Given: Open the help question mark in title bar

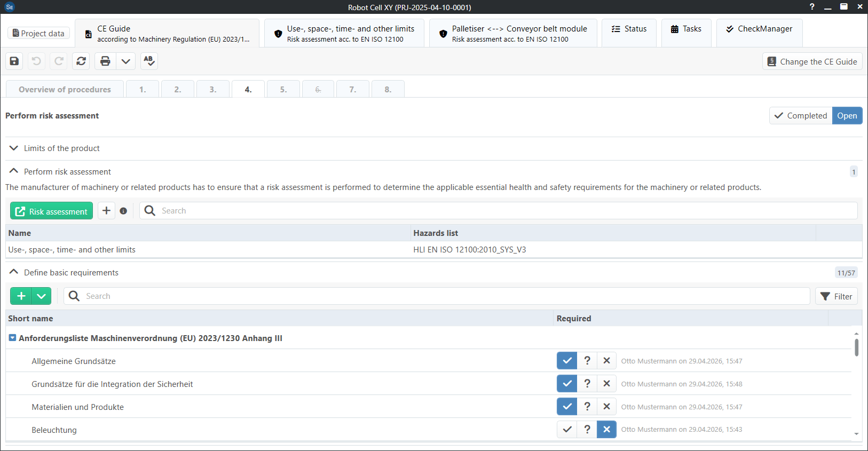Looking at the screenshot, I should click(812, 6).
